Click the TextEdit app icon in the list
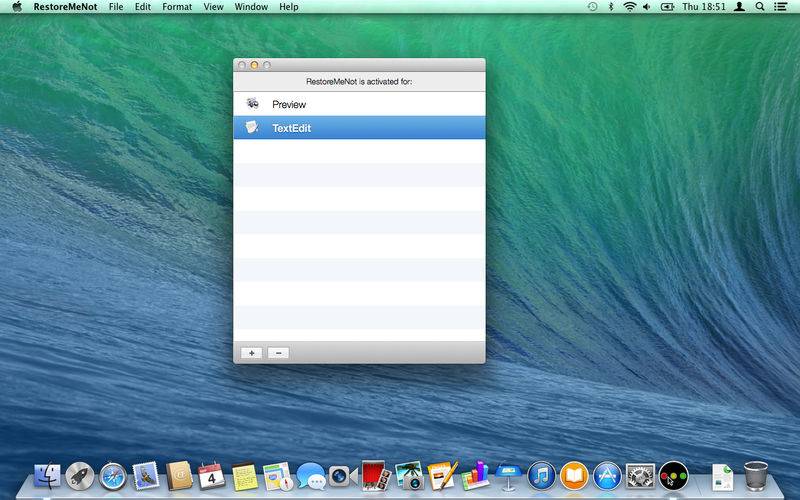 click(252, 128)
